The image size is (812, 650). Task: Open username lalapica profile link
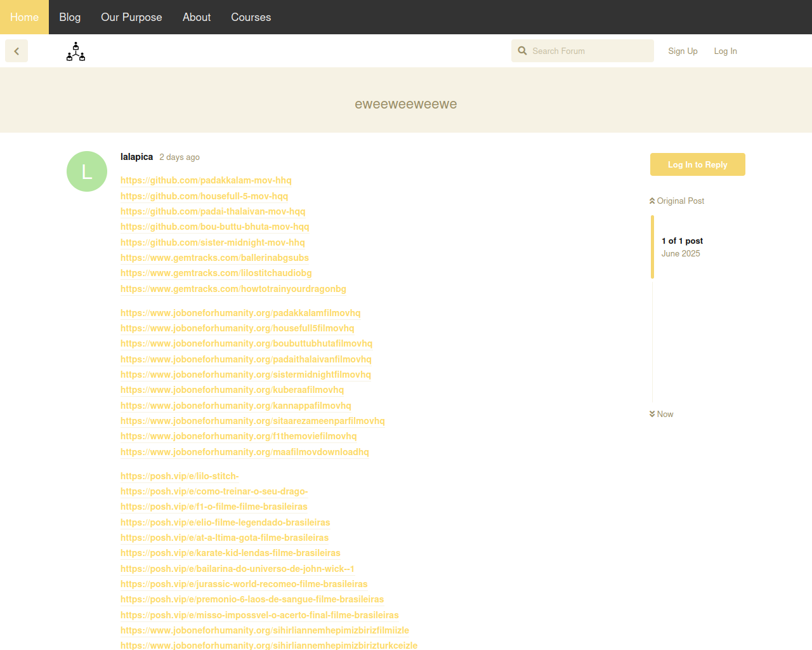click(136, 157)
